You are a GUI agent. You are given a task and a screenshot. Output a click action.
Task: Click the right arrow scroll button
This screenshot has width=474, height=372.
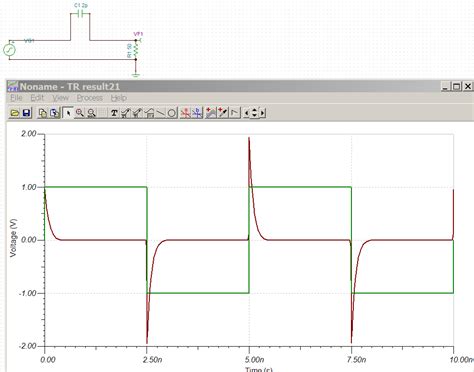262,113
